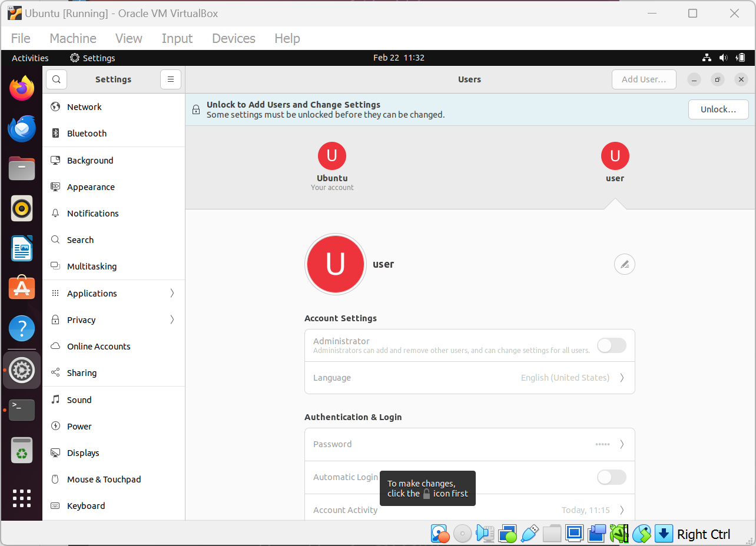
Task: Click the clock showing Feb 22 11:32
Action: click(399, 58)
